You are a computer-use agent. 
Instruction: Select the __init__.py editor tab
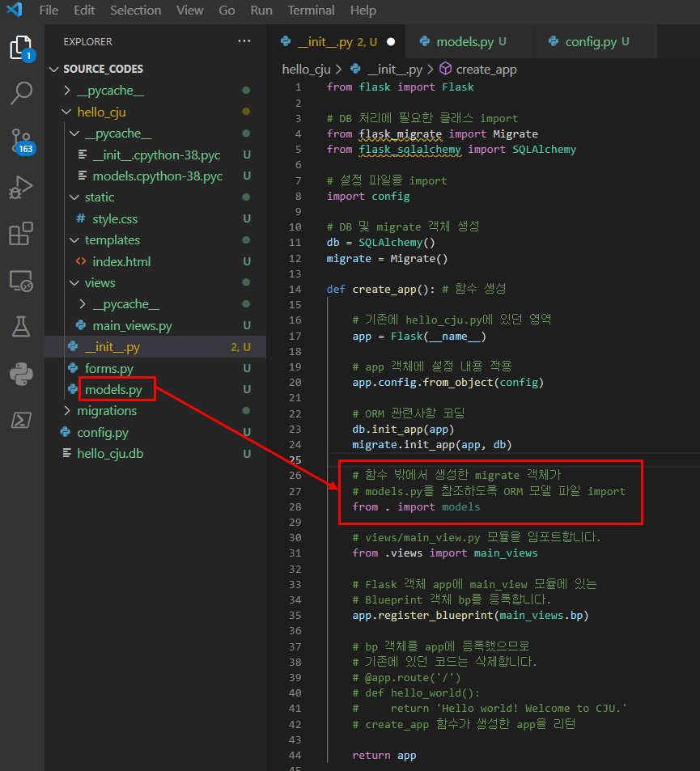336,42
